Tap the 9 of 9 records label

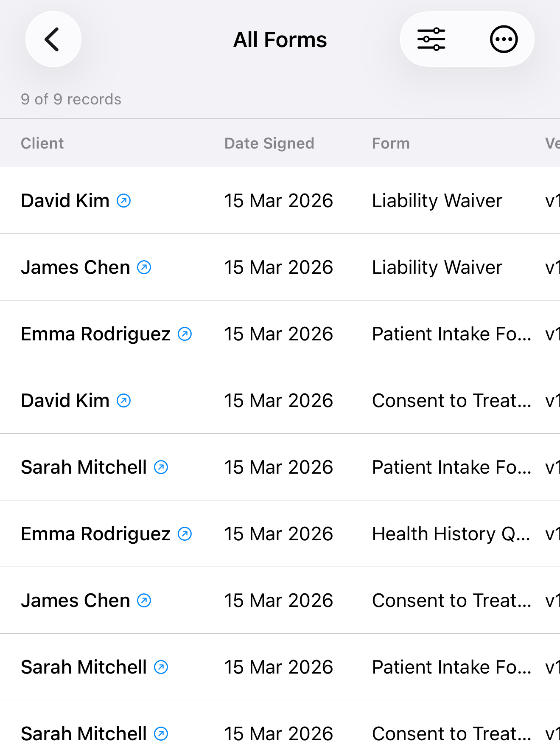click(71, 99)
